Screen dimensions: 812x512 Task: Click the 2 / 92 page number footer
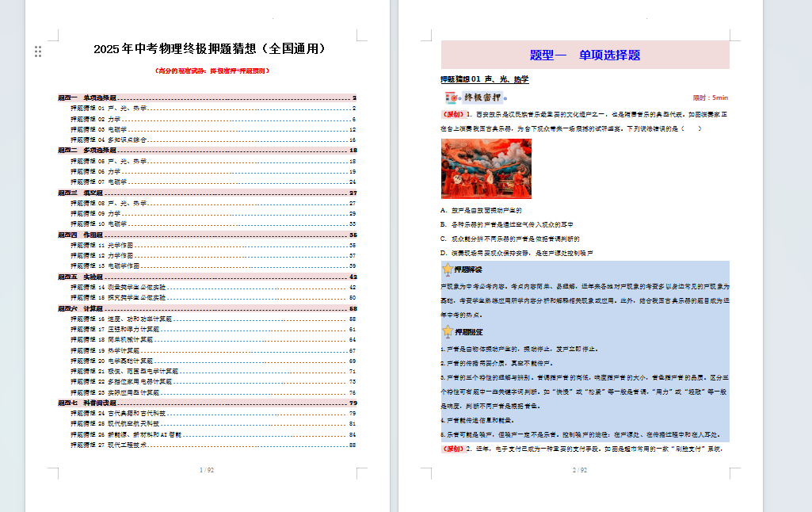pos(580,470)
